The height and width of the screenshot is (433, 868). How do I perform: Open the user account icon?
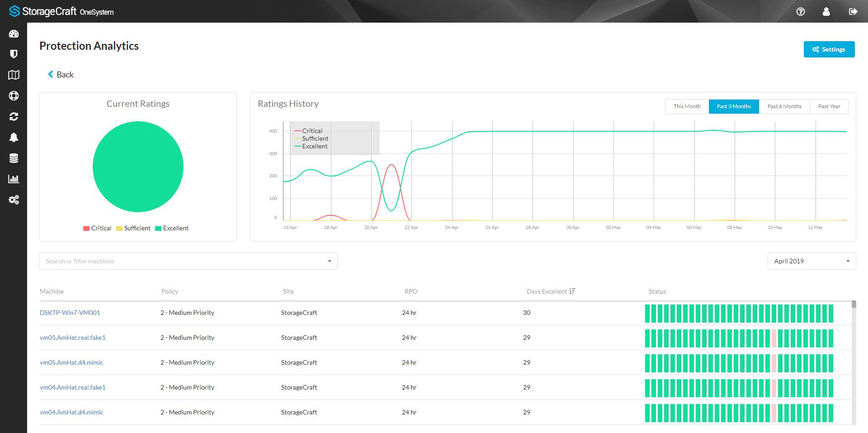tap(826, 12)
